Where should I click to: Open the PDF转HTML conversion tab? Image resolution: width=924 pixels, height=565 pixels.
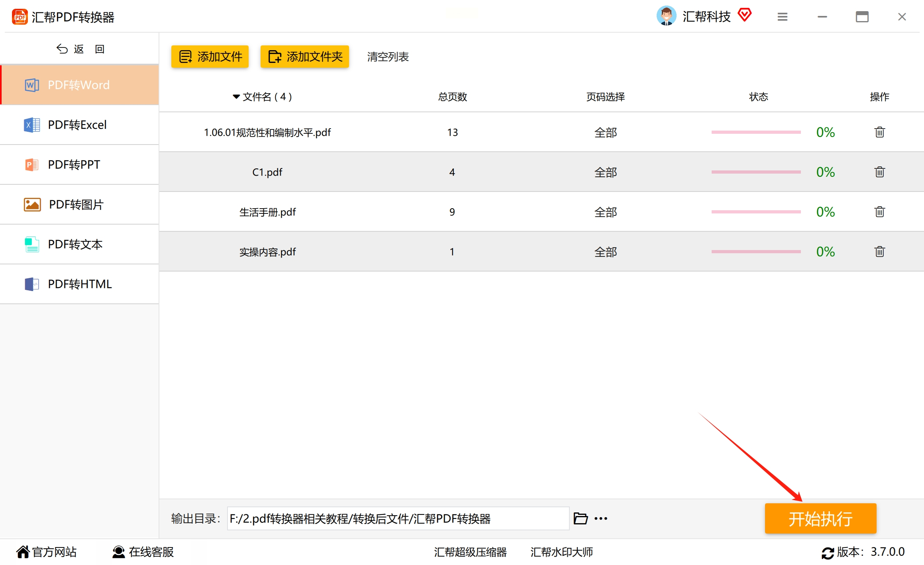coord(80,284)
